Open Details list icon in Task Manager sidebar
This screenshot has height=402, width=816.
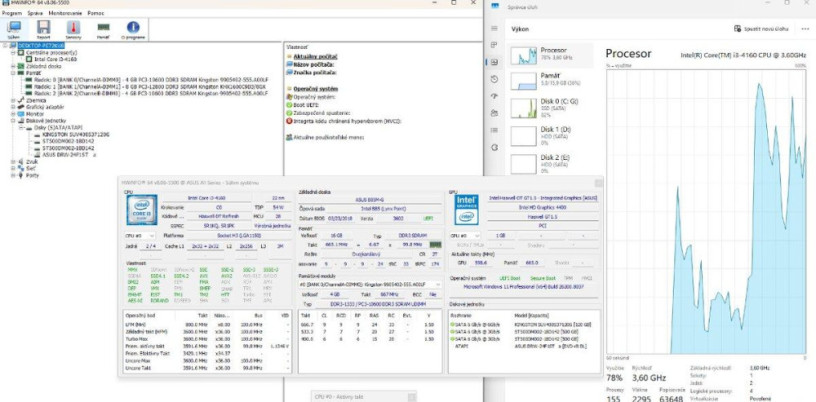pos(494,130)
